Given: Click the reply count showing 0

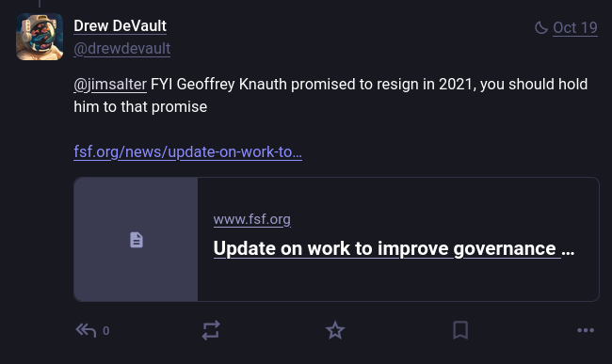Looking at the screenshot, I should coord(105,331).
